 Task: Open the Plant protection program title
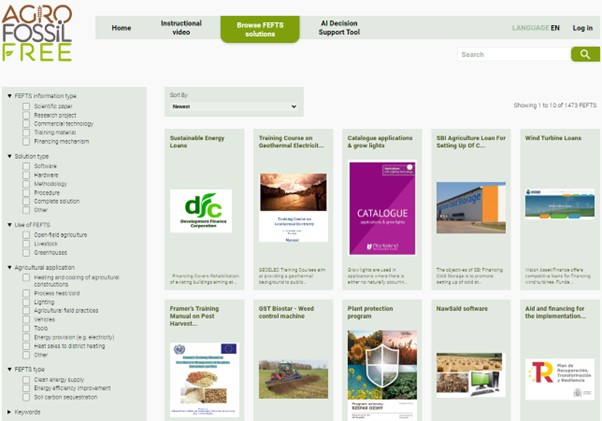[370, 312]
